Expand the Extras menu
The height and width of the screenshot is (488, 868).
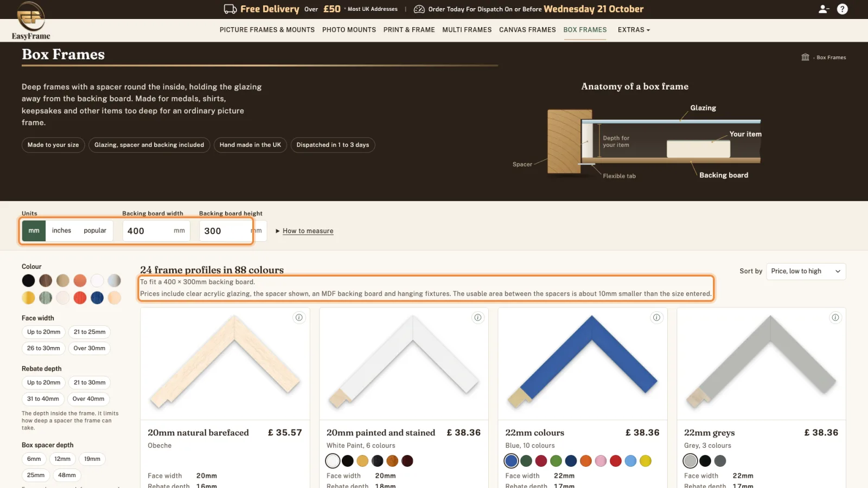(x=634, y=30)
